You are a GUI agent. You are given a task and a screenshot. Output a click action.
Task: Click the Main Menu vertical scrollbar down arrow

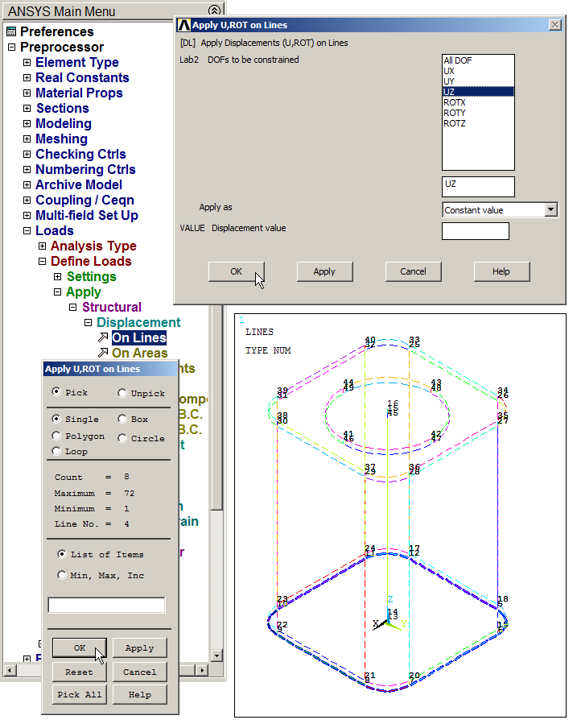[216, 656]
